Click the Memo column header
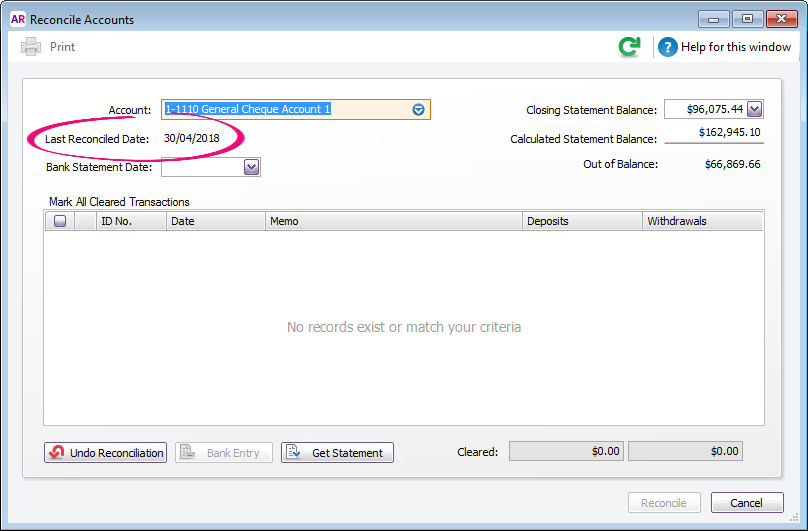The image size is (808, 531). (x=394, y=221)
